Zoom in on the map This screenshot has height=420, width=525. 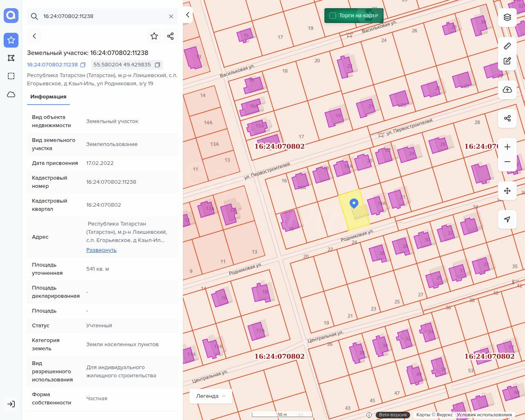(x=507, y=147)
